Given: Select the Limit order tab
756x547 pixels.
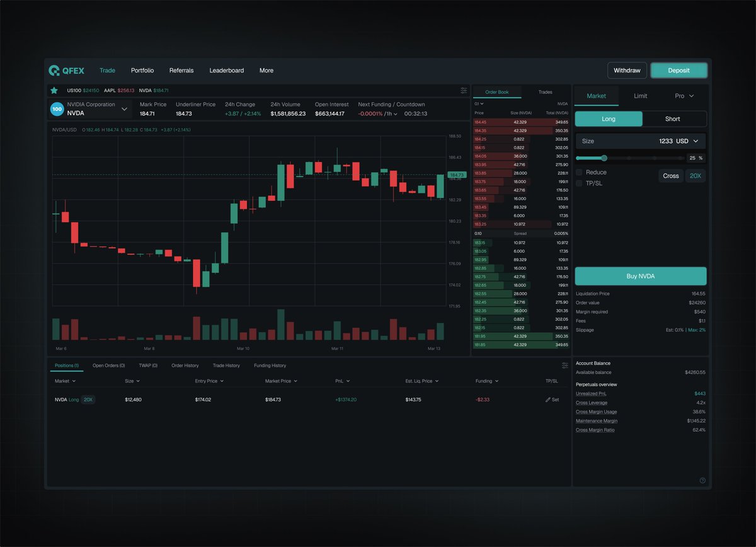Looking at the screenshot, I should [x=640, y=96].
